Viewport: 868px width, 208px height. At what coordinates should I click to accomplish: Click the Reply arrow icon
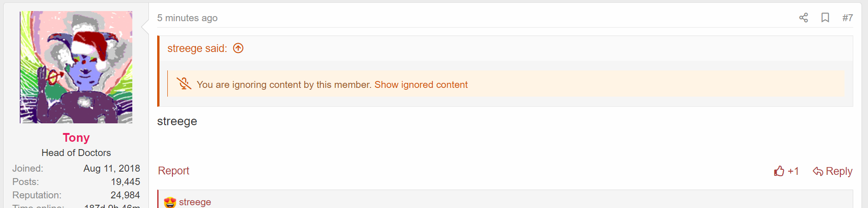pyautogui.click(x=818, y=172)
